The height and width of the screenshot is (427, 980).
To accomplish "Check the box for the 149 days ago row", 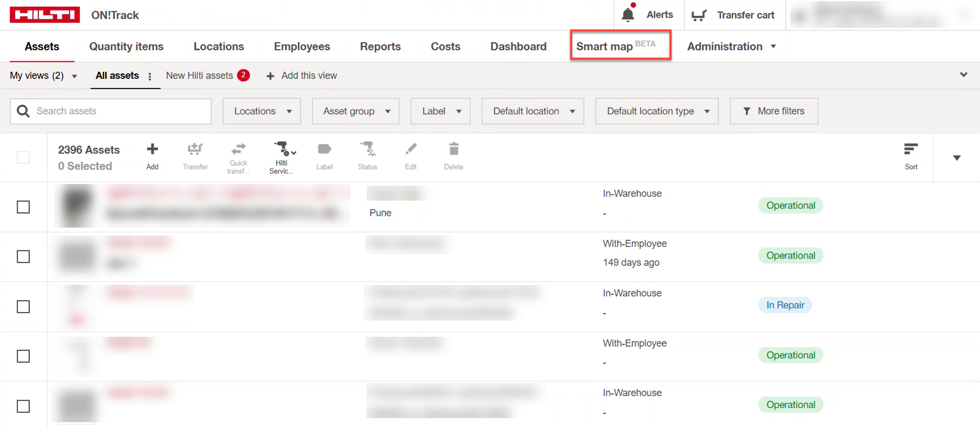I will click(x=23, y=256).
